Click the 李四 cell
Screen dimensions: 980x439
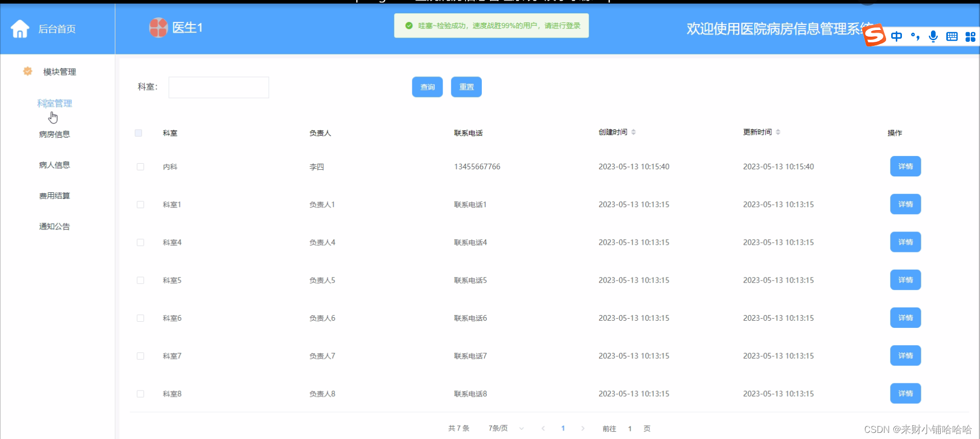pos(316,167)
